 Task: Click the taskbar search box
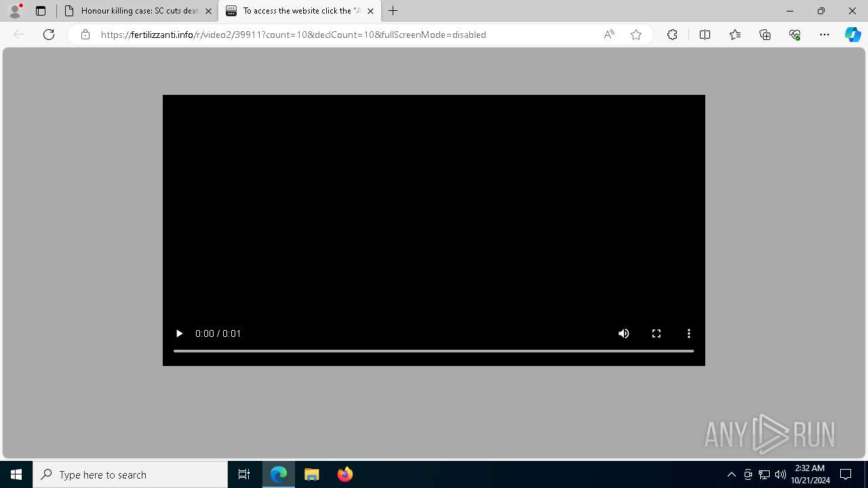(130, 474)
